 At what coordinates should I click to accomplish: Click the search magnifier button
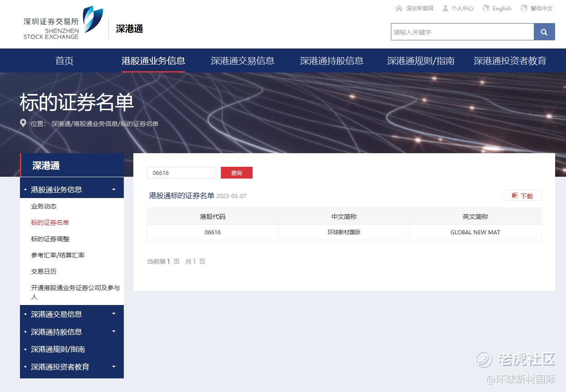(x=544, y=32)
